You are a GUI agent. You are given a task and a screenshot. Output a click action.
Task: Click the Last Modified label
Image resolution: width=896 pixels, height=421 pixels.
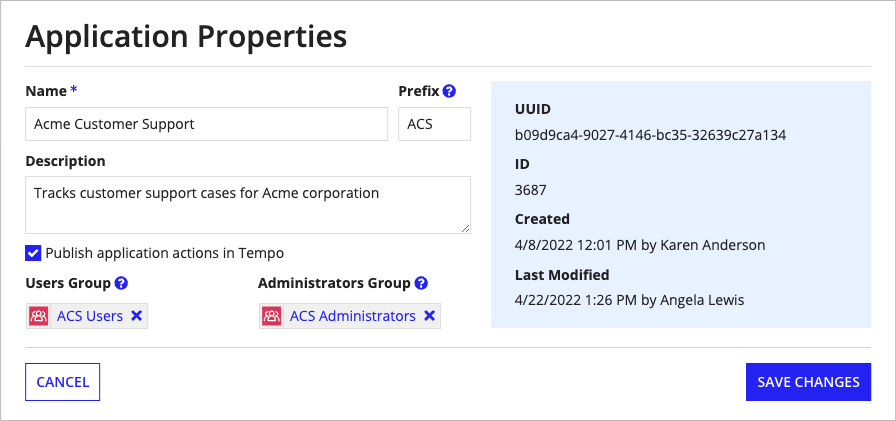click(562, 275)
